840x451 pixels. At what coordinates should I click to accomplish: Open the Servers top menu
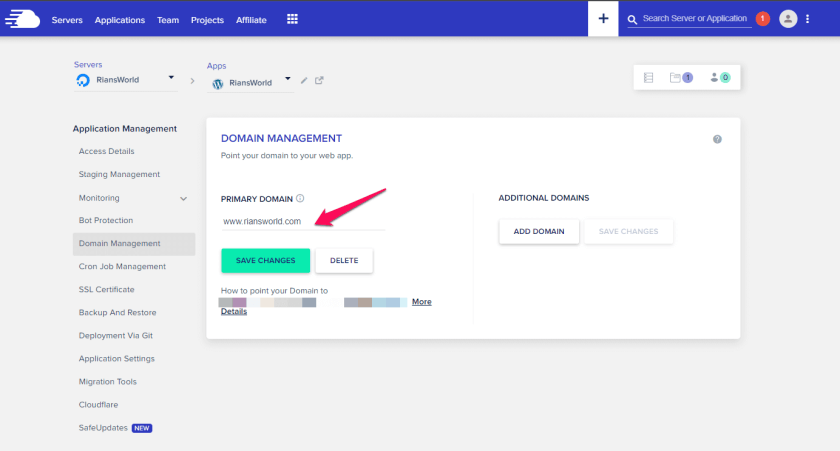[x=67, y=20]
